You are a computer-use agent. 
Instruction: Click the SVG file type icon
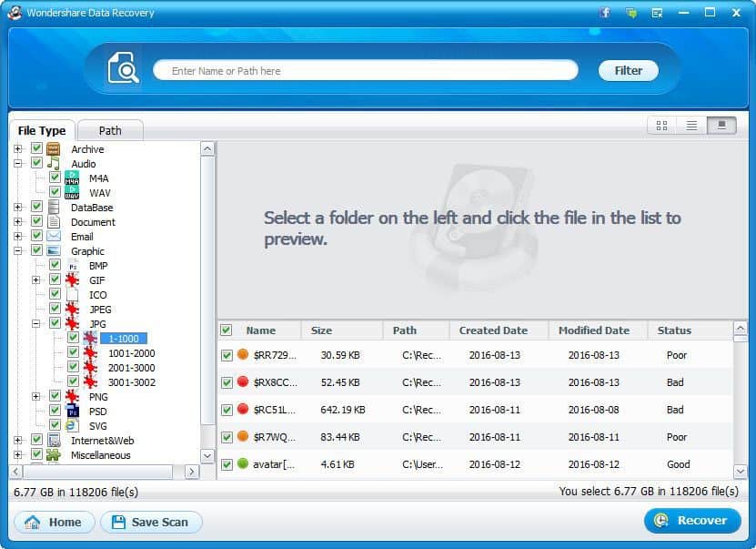72,425
